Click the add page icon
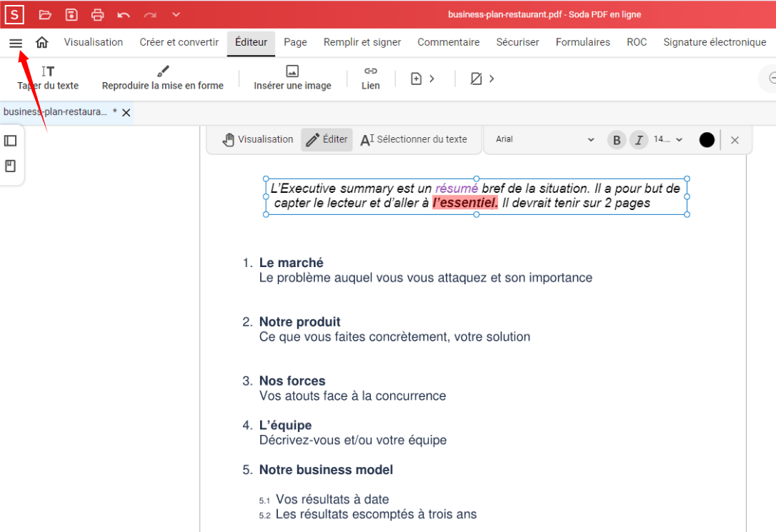 pyautogui.click(x=416, y=79)
